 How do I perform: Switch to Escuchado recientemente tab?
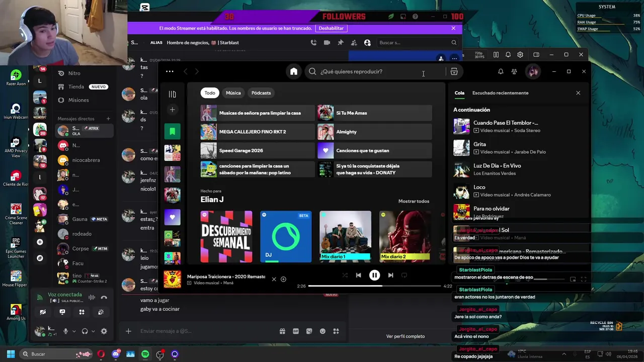pyautogui.click(x=500, y=93)
